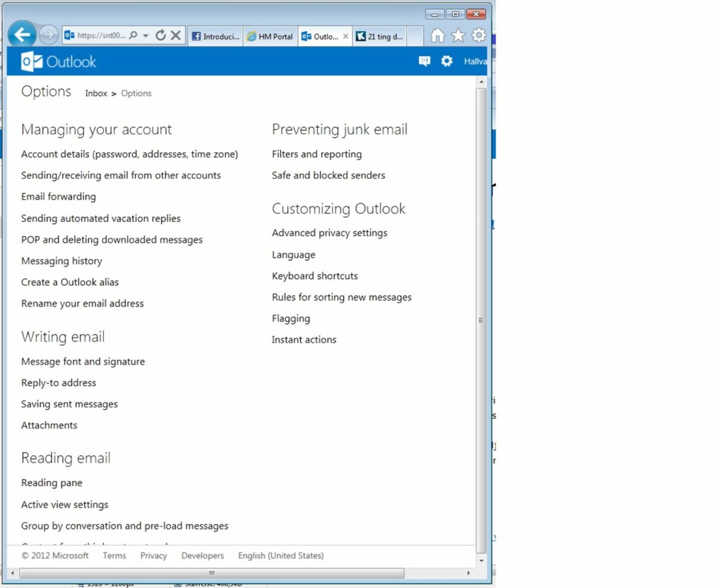The width and height of the screenshot is (713, 588).
Task: Click the browser forward arrow button
Action: 48,35
